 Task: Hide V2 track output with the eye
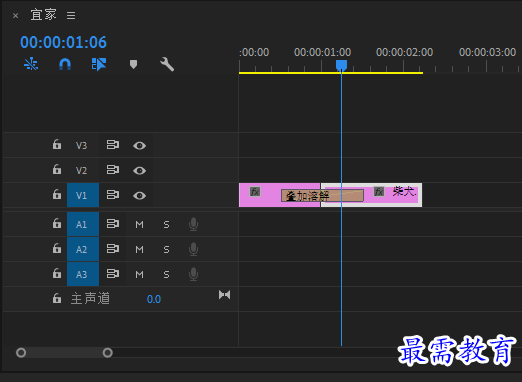coord(139,170)
